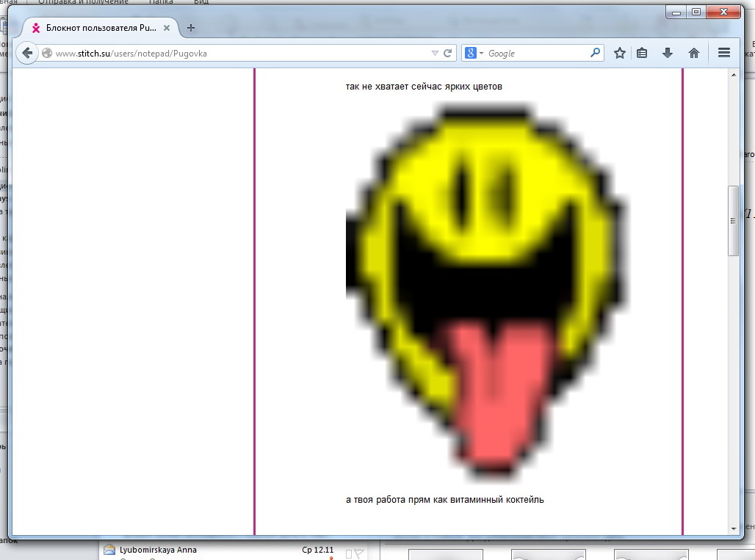Viewport: 755px width, 560px height.
Task: Open the bookmarks list icon
Action: [x=643, y=53]
